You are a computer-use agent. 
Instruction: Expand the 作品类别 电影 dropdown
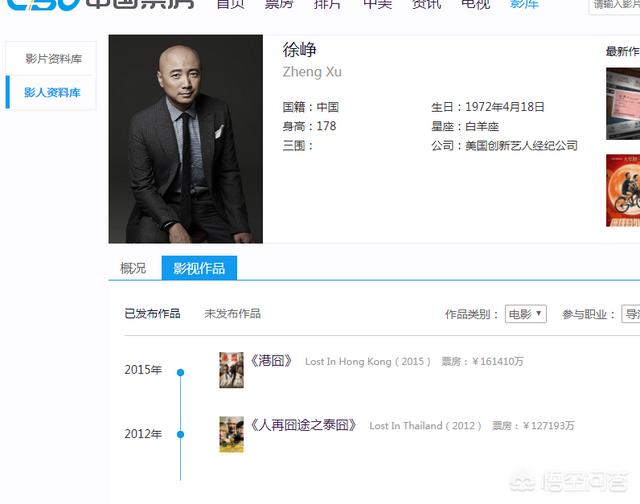[526, 314]
